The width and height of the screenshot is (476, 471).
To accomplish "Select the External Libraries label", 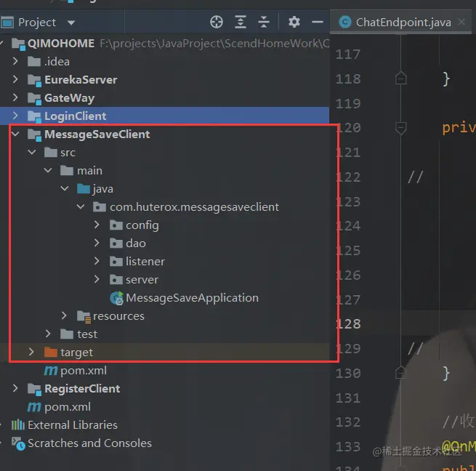I will click(x=73, y=425).
